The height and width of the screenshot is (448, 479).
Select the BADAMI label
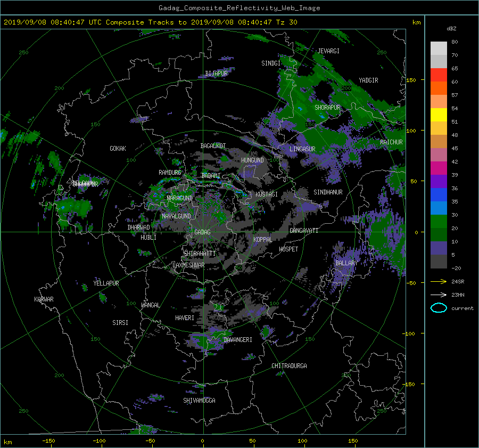coord(211,176)
